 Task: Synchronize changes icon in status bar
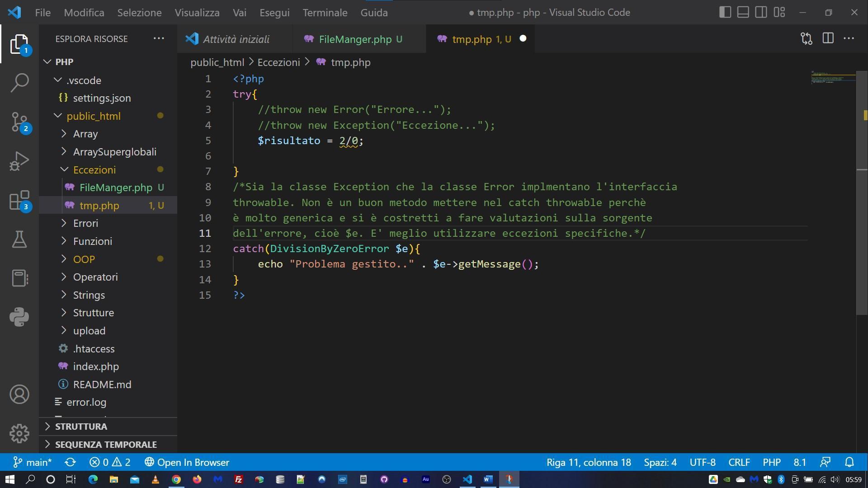pos(70,462)
